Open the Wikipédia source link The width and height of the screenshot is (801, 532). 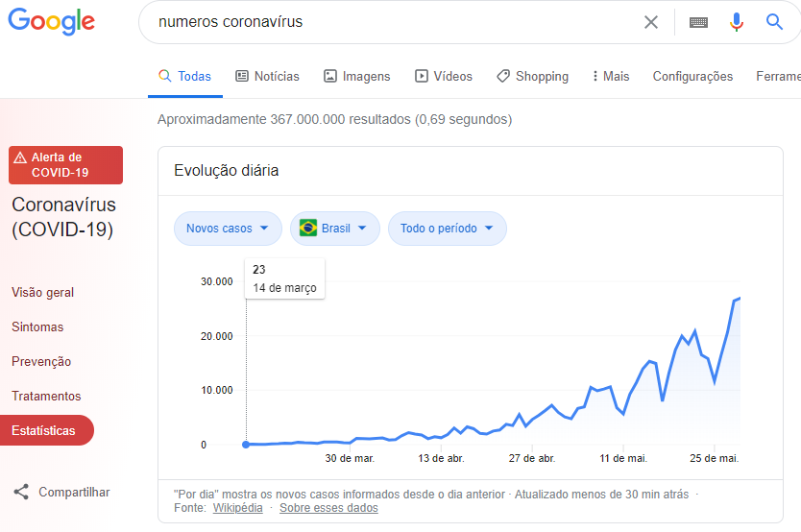(237, 508)
